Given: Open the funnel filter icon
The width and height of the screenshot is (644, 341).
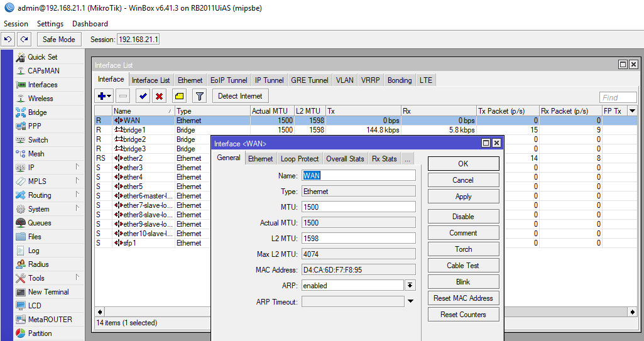Looking at the screenshot, I should [199, 96].
